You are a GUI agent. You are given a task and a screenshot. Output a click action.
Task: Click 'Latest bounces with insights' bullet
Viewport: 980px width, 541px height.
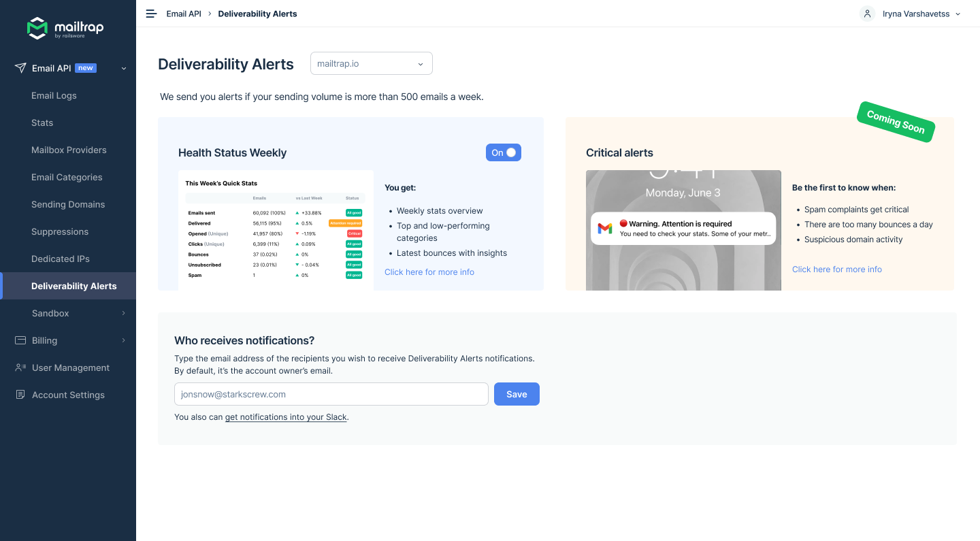(x=452, y=253)
